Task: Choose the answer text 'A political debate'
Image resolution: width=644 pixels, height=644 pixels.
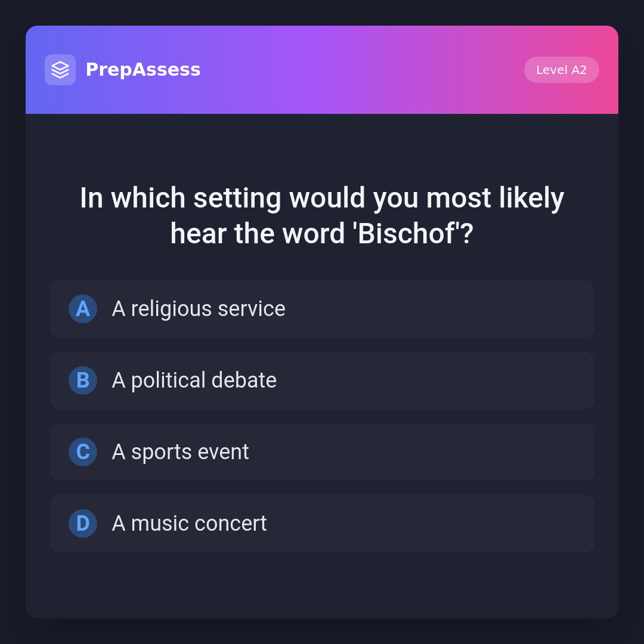Action: tap(194, 380)
